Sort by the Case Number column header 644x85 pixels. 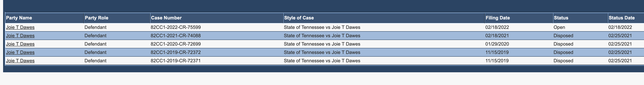(166, 18)
